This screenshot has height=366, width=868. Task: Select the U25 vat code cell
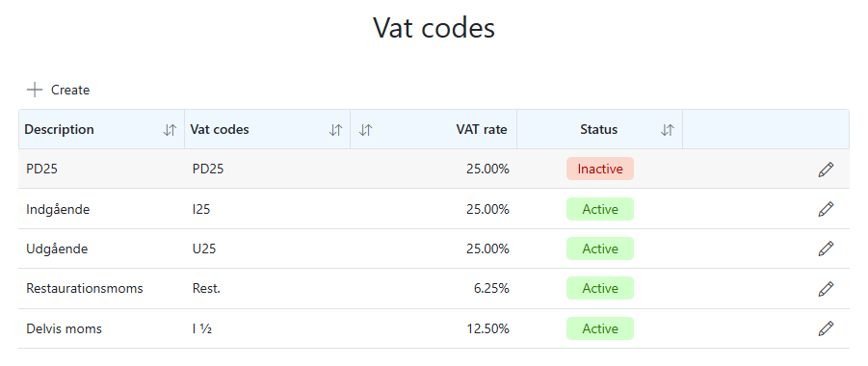click(204, 249)
